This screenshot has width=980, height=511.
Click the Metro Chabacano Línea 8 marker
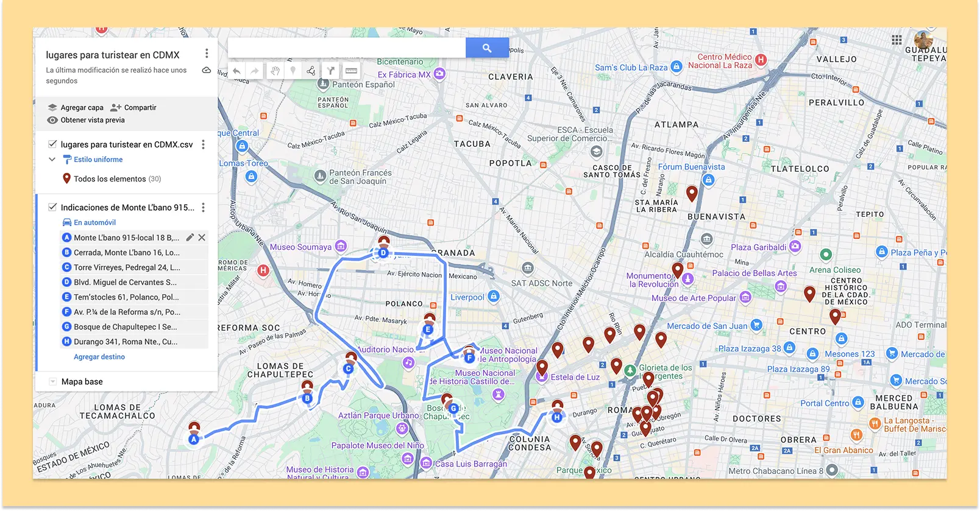(x=832, y=470)
